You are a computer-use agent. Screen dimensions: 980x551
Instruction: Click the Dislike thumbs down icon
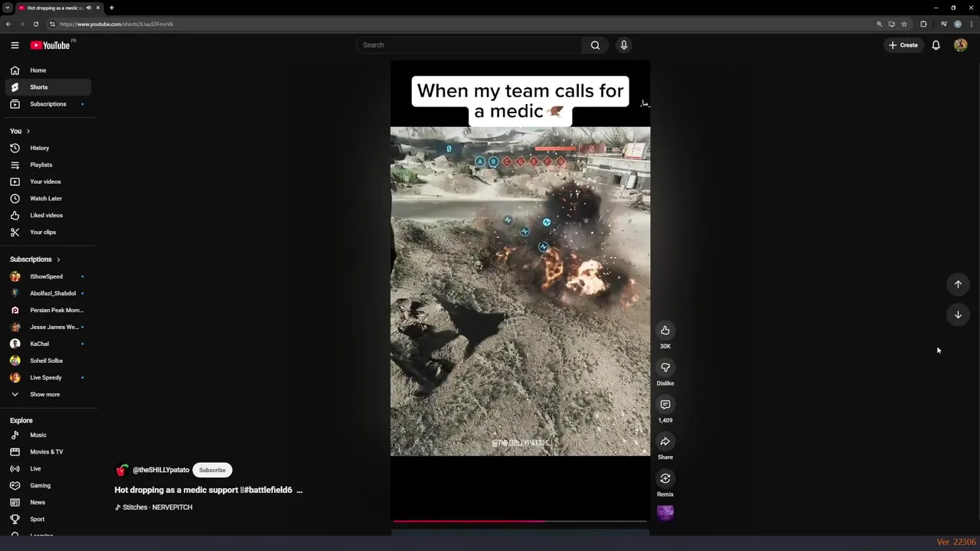pos(665,367)
